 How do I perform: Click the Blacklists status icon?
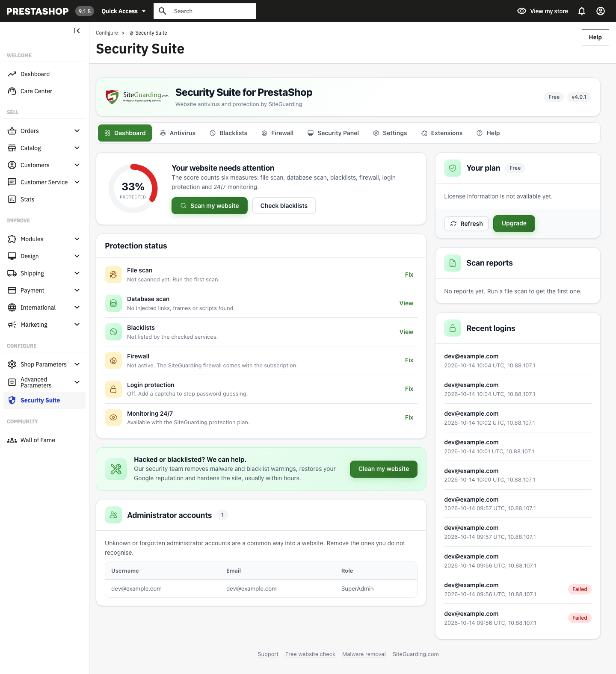tap(113, 332)
